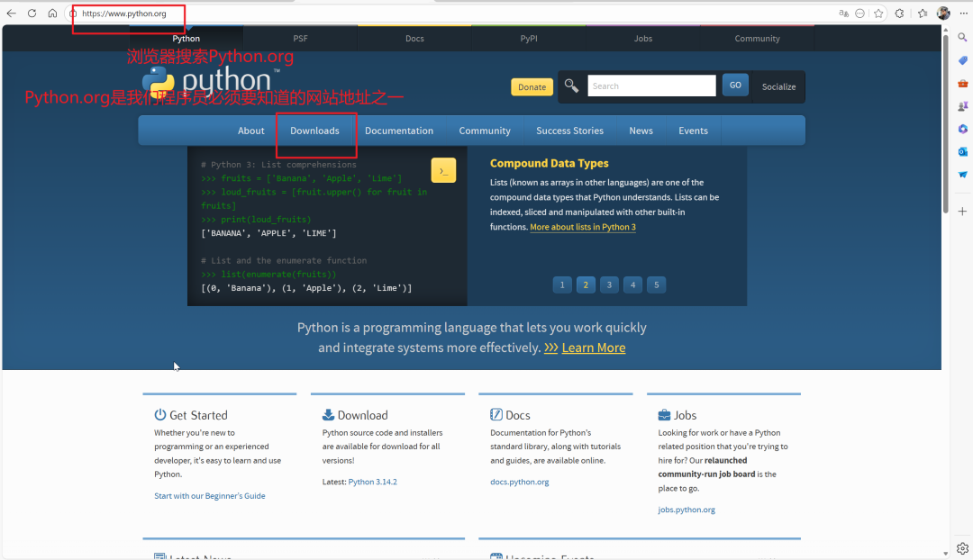Switch to the Jobs top tab
Image resolution: width=973 pixels, height=560 pixels.
643,39
